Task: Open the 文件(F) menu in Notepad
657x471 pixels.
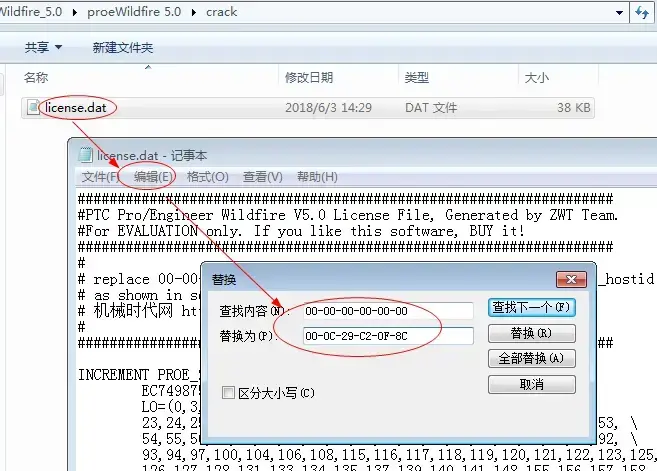Action: [x=100, y=177]
